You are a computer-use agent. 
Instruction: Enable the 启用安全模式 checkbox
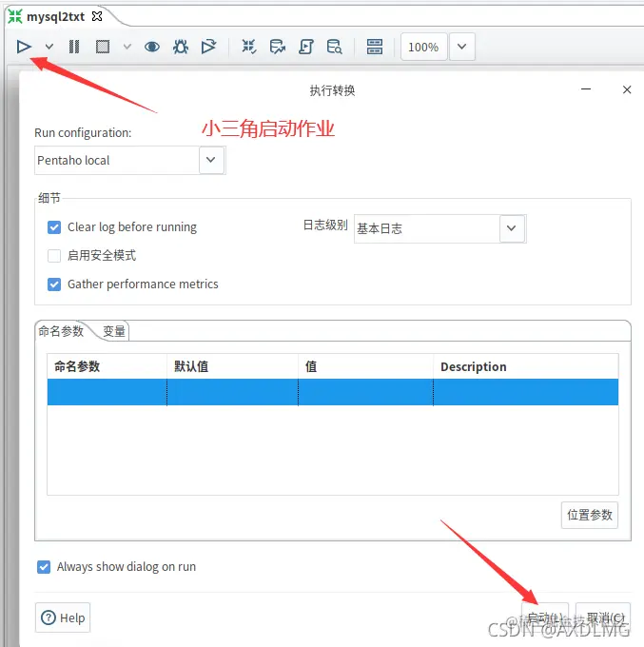(x=54, y=256)
